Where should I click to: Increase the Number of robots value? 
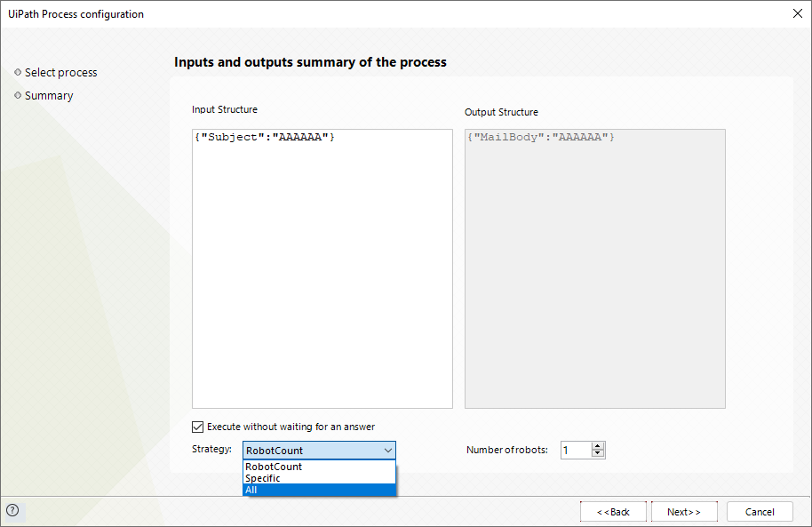(598, 446)
